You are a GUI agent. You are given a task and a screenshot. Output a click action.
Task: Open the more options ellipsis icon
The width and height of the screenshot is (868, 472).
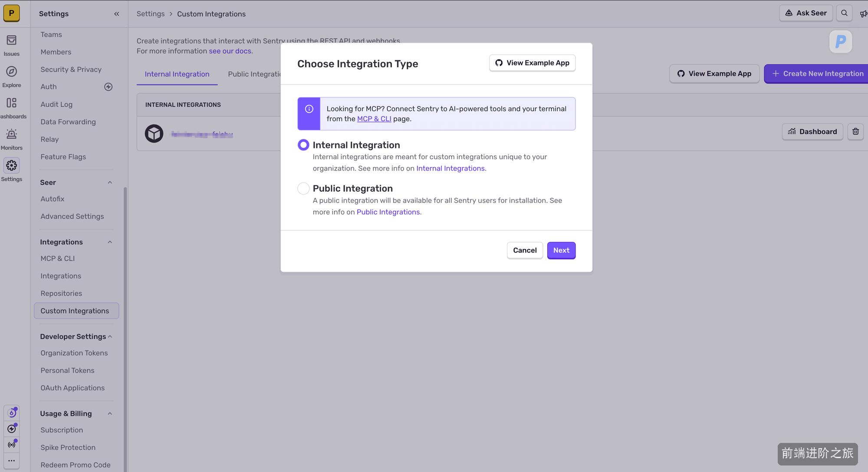pos(12,461)
